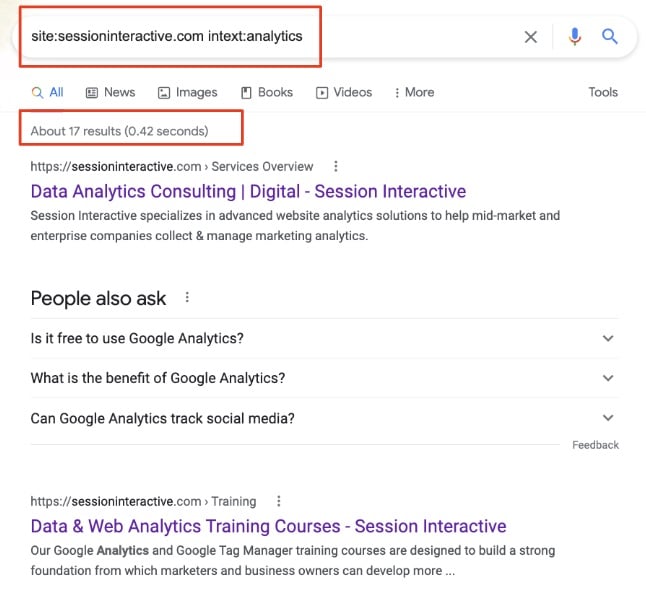Click the blue magnifier search button
The image size is (646, 616).
(x=610, y=36)
